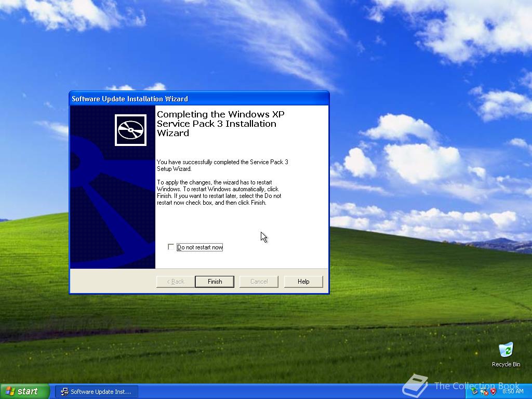Click the Software Update Installation Wizard icon

(131, 130)
